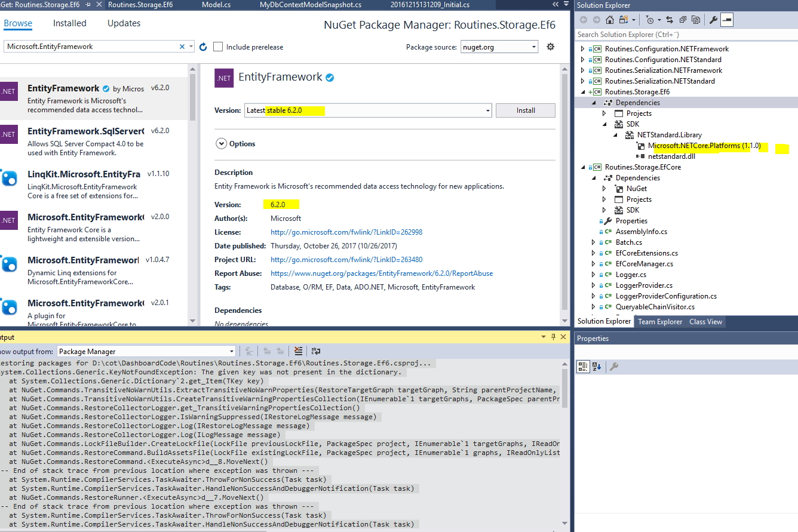Viewport: 798px width, 532px height.
Task: Open Version Latest stable 6.2.0 dropdown
Action: point(369,110)
